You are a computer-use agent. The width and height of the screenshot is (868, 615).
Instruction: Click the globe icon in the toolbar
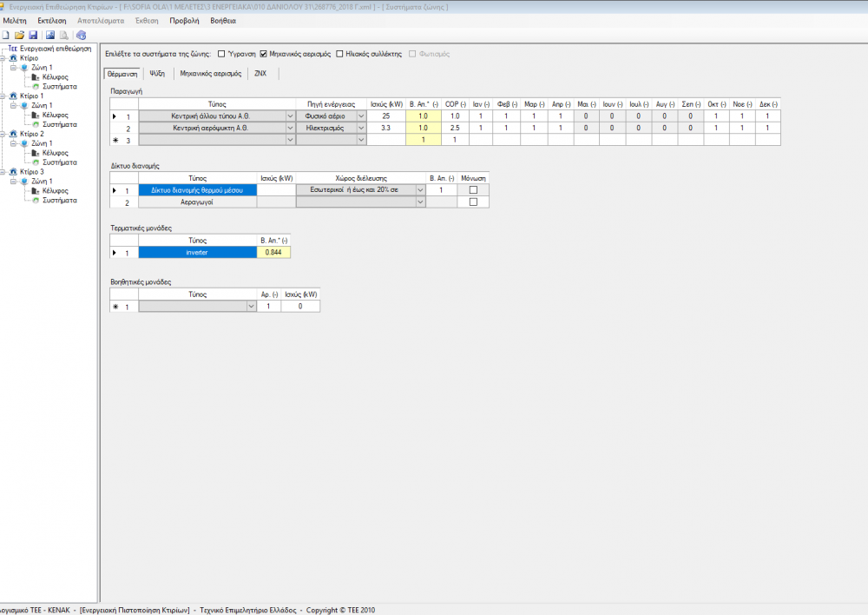click(x=82, y=35)
